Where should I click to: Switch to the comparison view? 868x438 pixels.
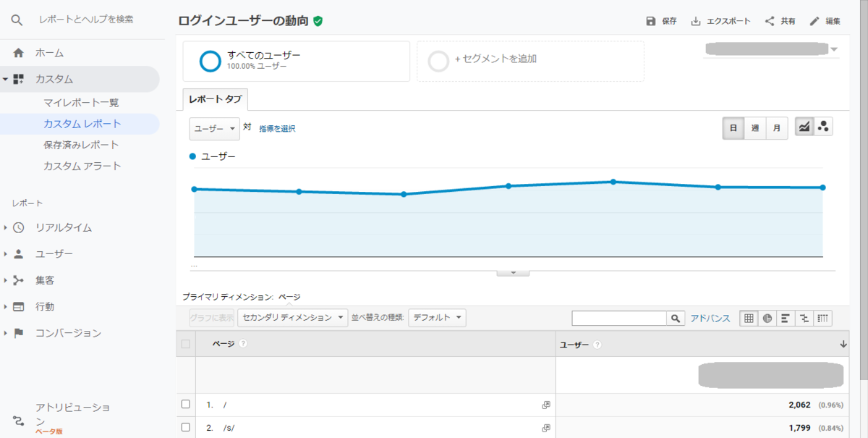803,318
